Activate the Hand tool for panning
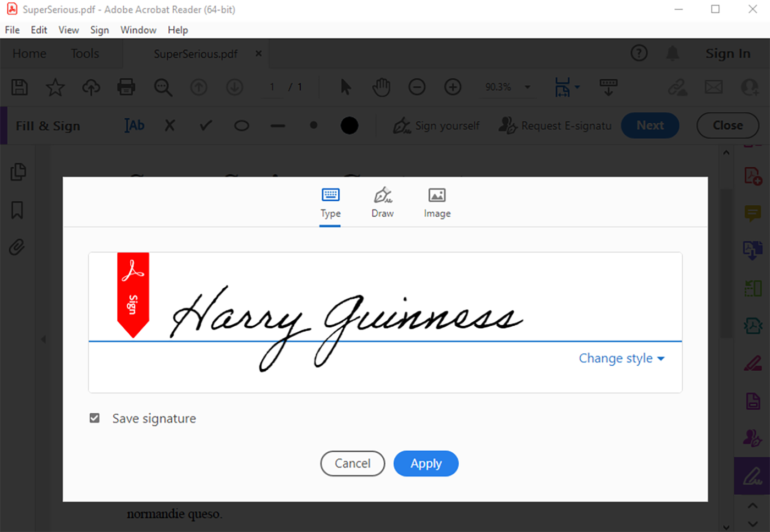 [381, 86]
